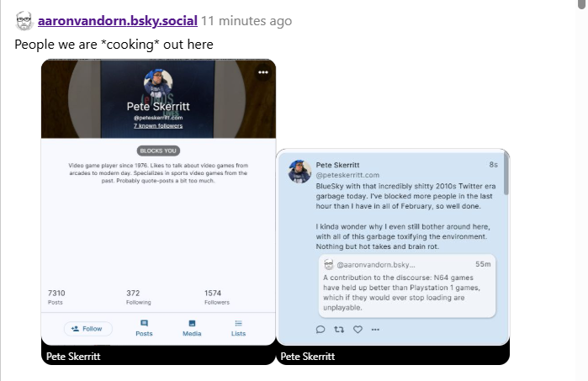This screenshot has width=588, height=381.
Task: Switch to the Media tab
Action: (192, 328)
